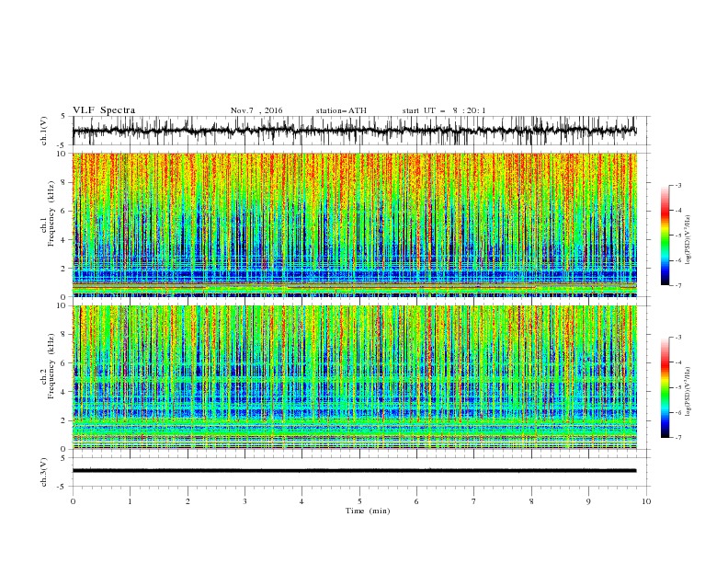Select the "start UT = 8 :20: 1" text
The width and height of the screenshot is (728, 563).
pos(444,110)
